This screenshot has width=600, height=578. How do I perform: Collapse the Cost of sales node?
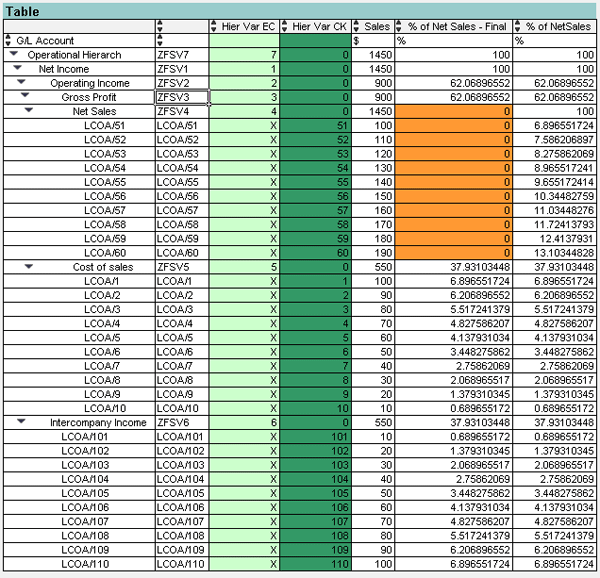(28, 267)
